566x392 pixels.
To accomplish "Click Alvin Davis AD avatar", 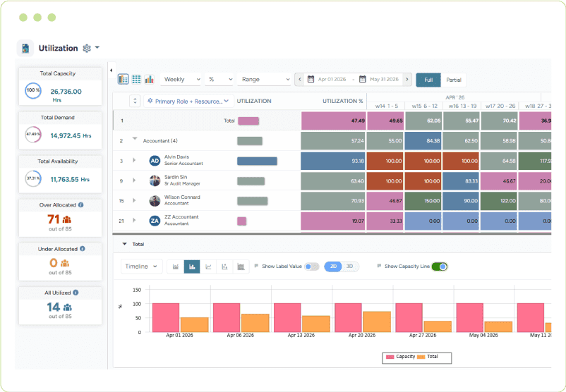I will [155, 161].
